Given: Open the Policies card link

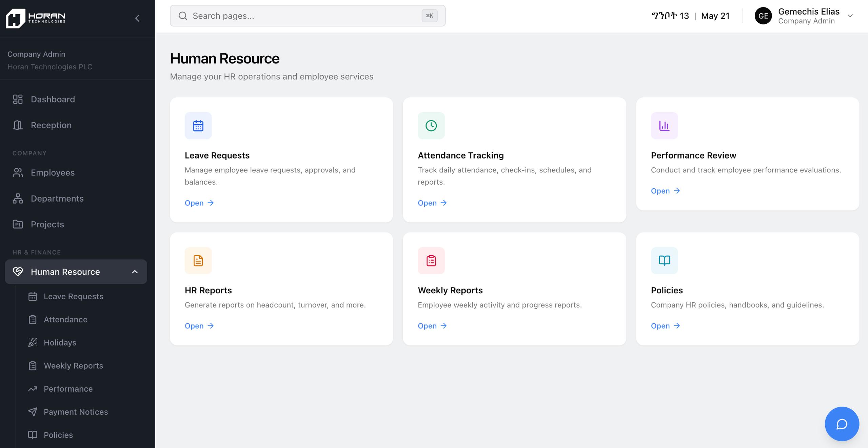Looking at the screenshot, I should click(666, 326).
